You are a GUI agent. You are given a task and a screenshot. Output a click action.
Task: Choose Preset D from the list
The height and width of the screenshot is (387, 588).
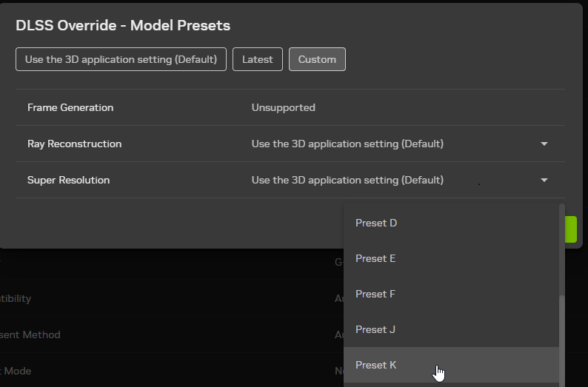coord(451,223)
